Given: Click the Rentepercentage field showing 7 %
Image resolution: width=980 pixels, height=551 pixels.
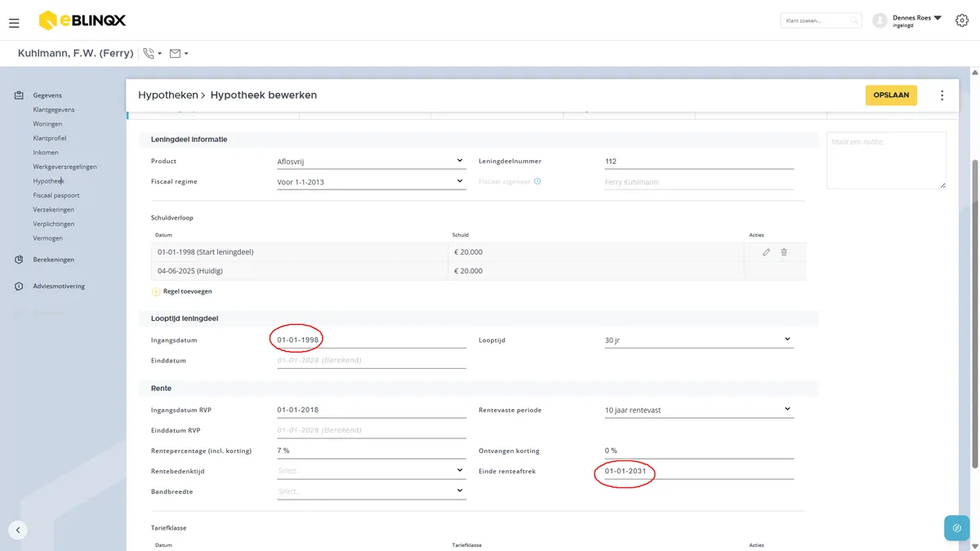Looking at the screenshot, I should 371,451.
